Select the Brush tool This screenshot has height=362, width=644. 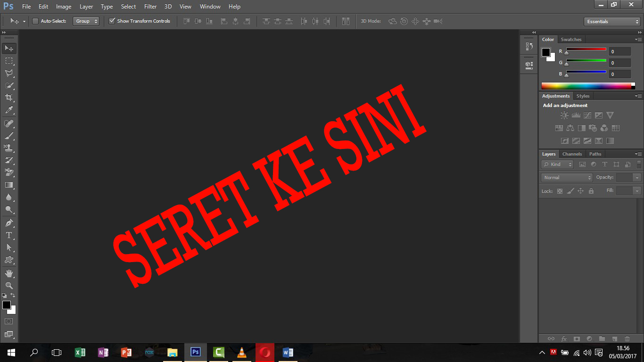(x=9, y=136)
